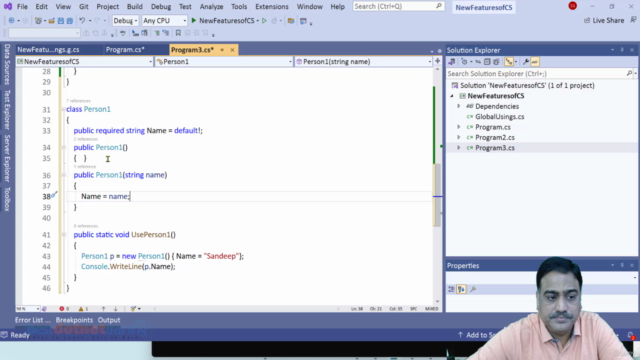Image resolution: width=640 pixels, height=360 pixels.
Task: Open the Debug menu
Action: pos(161,7)
